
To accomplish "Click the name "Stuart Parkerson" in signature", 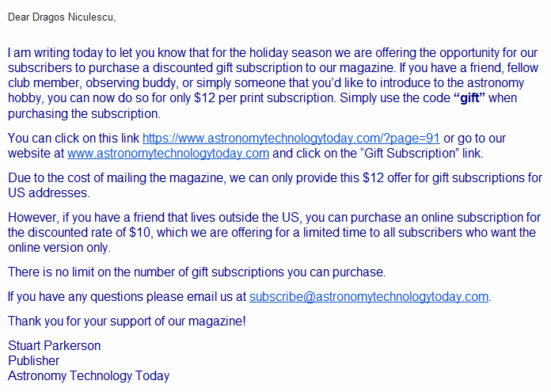I will [54, 345].
